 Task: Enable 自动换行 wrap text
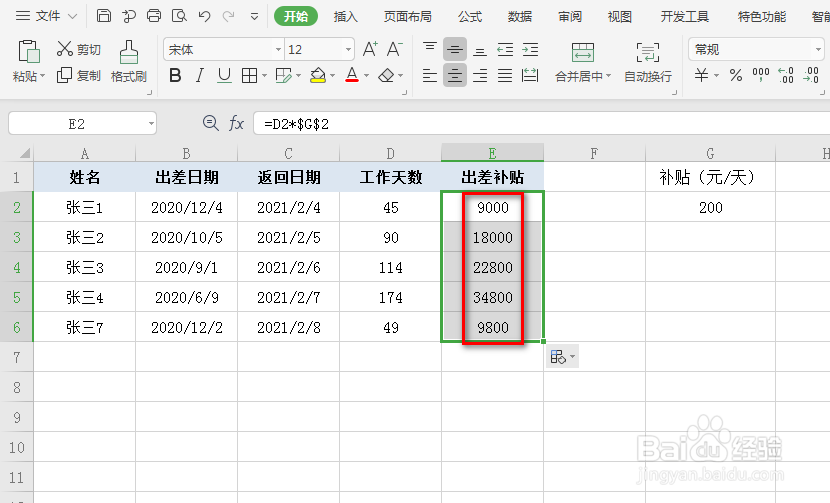(x=648, y=61)
